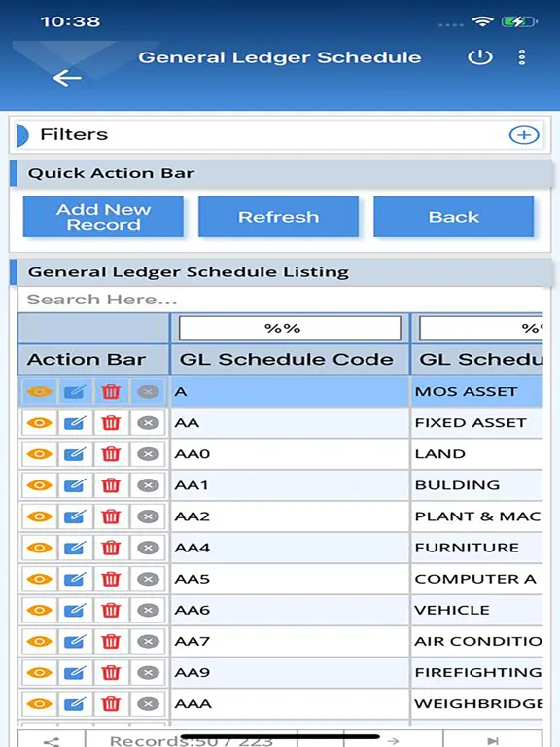Tap the back arrow in header
This screenshot has height=747, width=560.
click(67, 78)
